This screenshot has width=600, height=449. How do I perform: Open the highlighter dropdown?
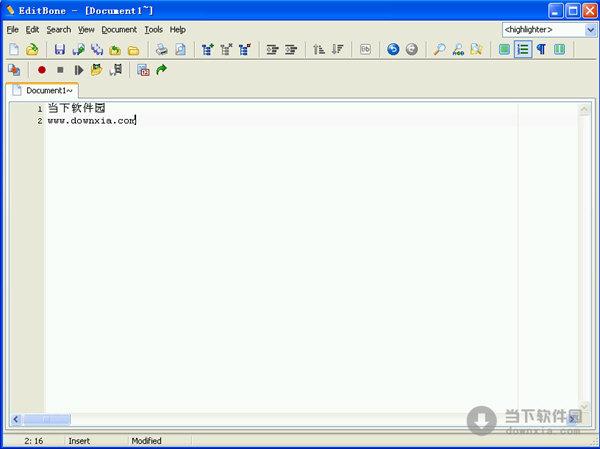coord(590,30)
